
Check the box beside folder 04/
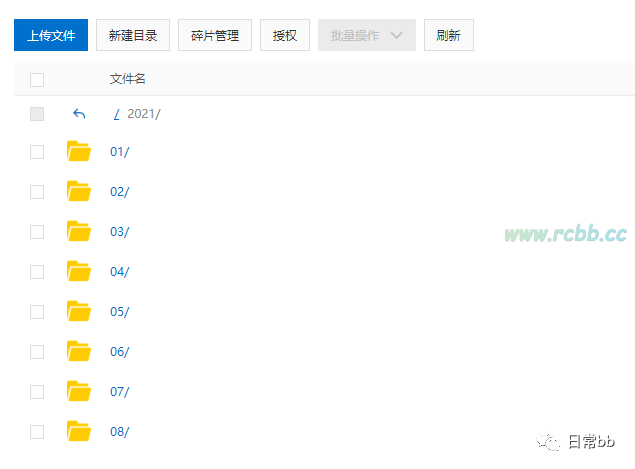37,272
